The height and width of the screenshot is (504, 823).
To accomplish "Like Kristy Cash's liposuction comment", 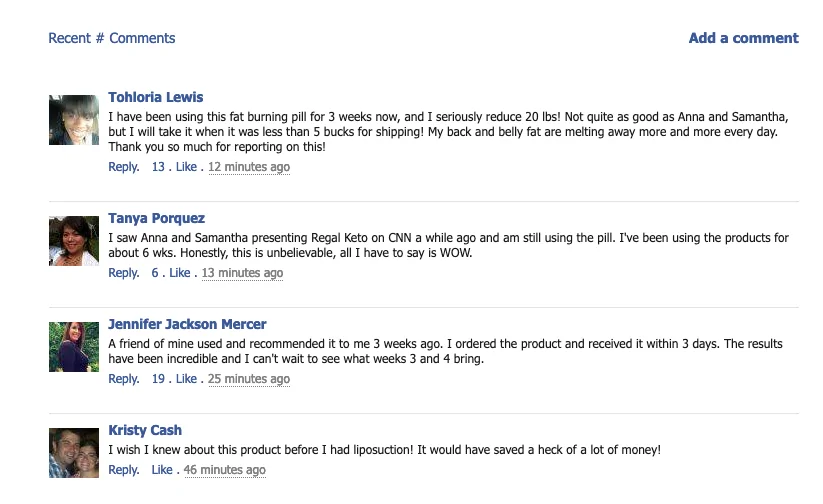I will (162, 470).
